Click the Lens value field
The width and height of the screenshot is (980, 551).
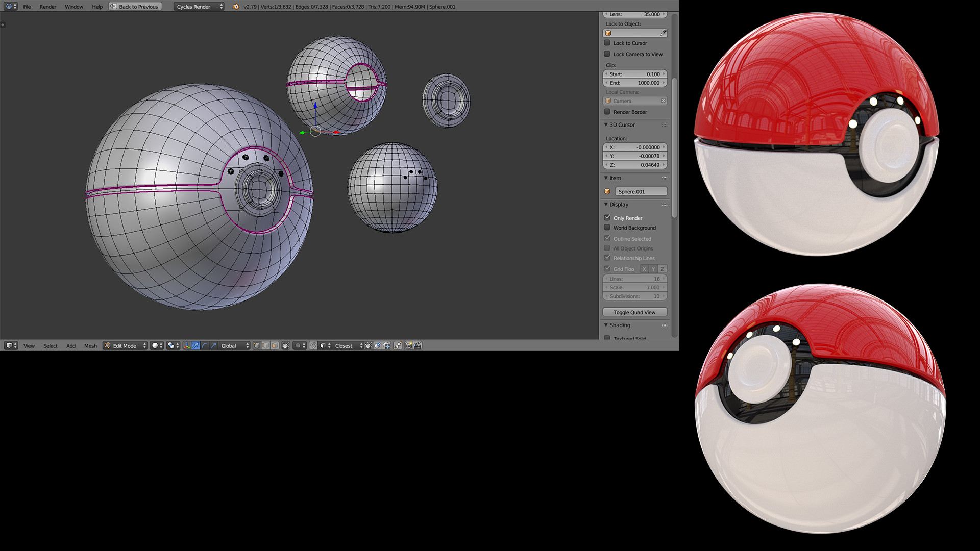635,14
